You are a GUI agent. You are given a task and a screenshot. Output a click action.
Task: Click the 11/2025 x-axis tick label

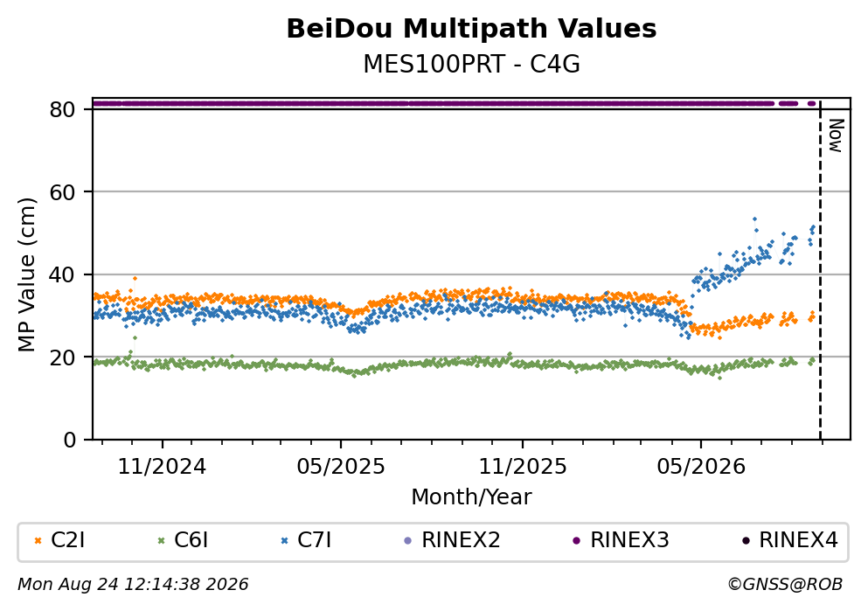click(x=523, y=467)
